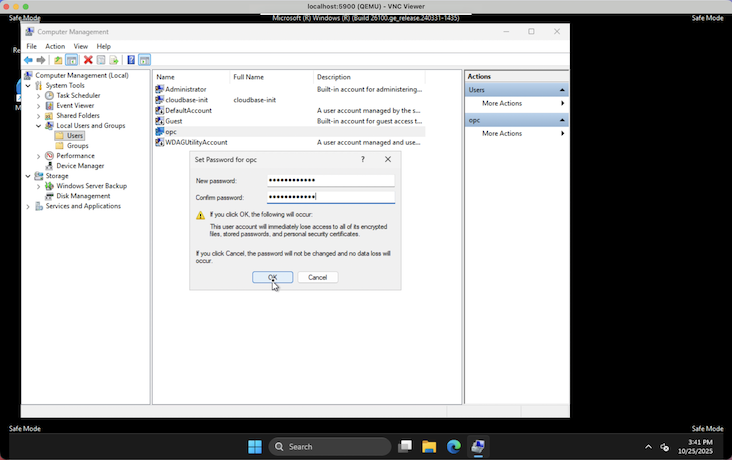
Task: Click the Help toolbar icon
Action: (131, 60)
